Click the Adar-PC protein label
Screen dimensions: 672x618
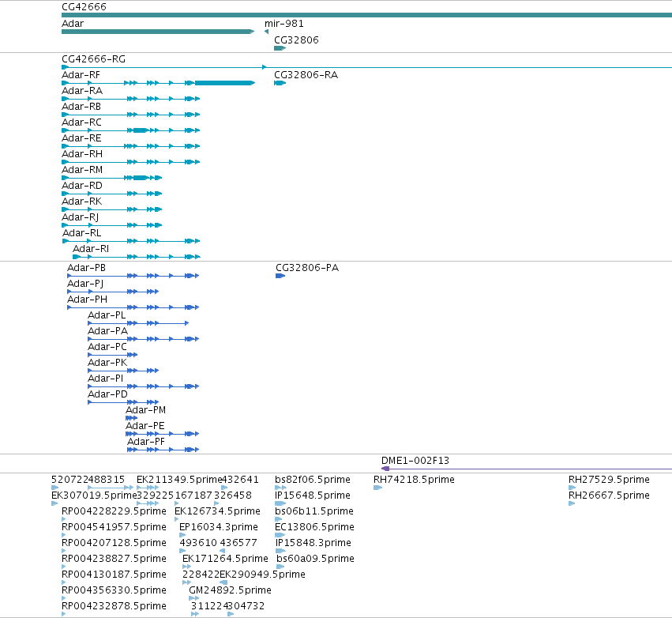click(107, 347)
